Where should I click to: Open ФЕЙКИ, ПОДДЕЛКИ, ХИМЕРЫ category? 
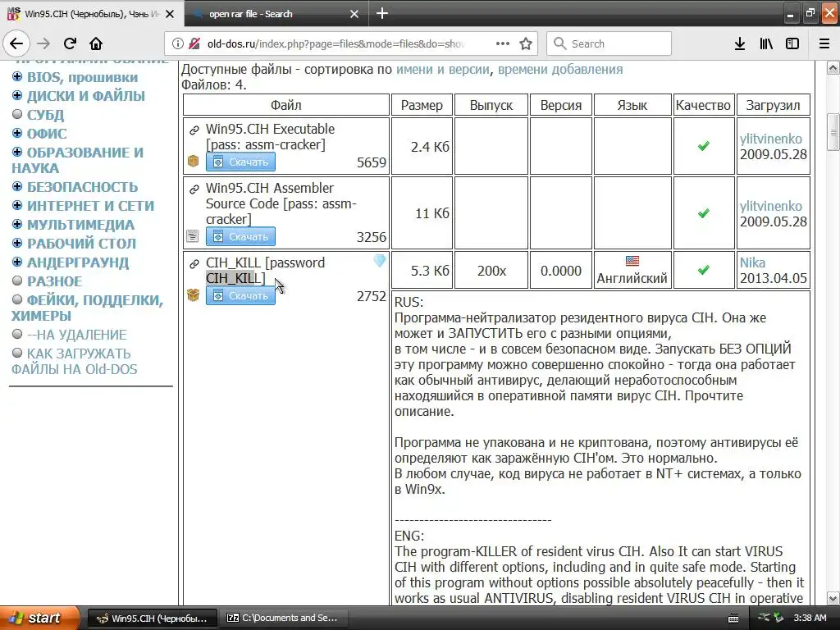(87, 308)
